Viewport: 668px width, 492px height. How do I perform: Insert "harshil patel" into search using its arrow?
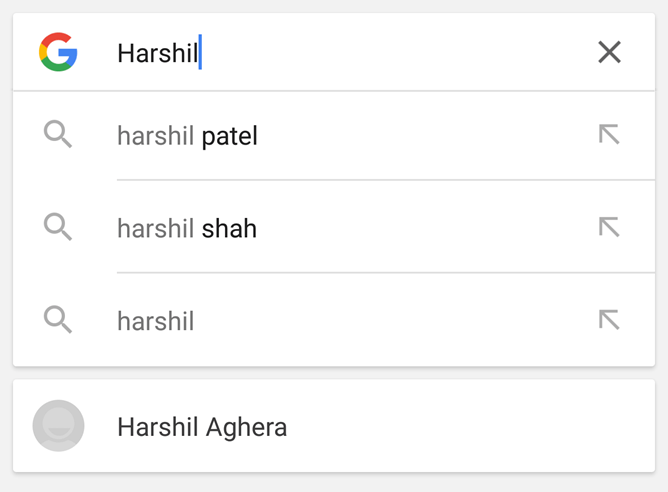point(608,135)
